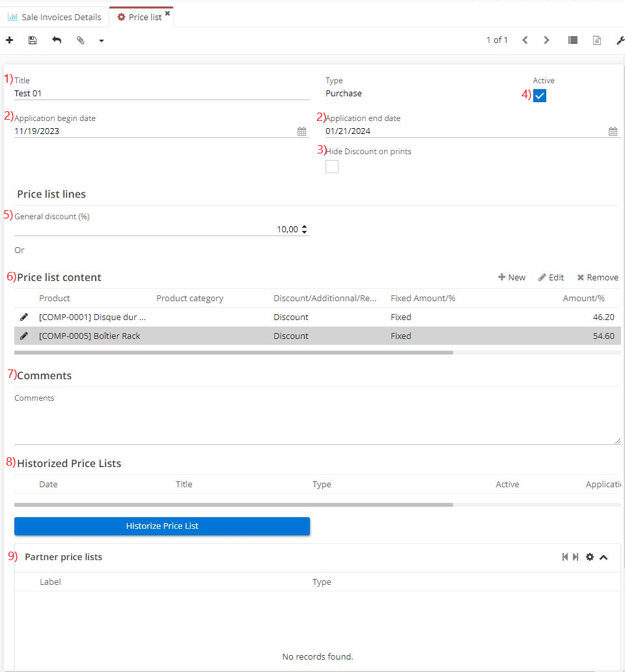
Task: Enable Hide Discount on prints checkbox
Action: pos(332,167)
